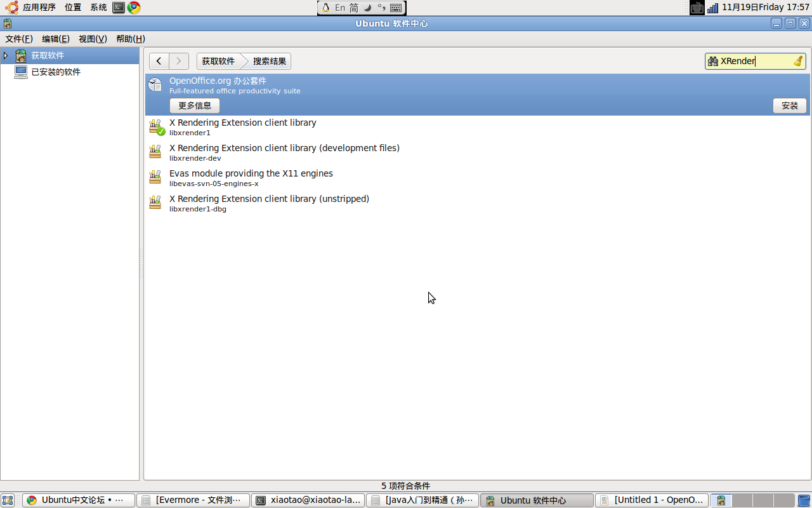The image size is (812, 508).
Task: Minimize the Ubuntu 软件中心 window
Action: [776, 23]
